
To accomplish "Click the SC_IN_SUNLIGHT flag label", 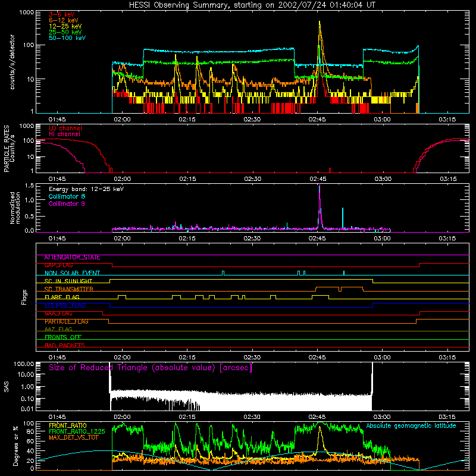I will click(x=68, y=281).
